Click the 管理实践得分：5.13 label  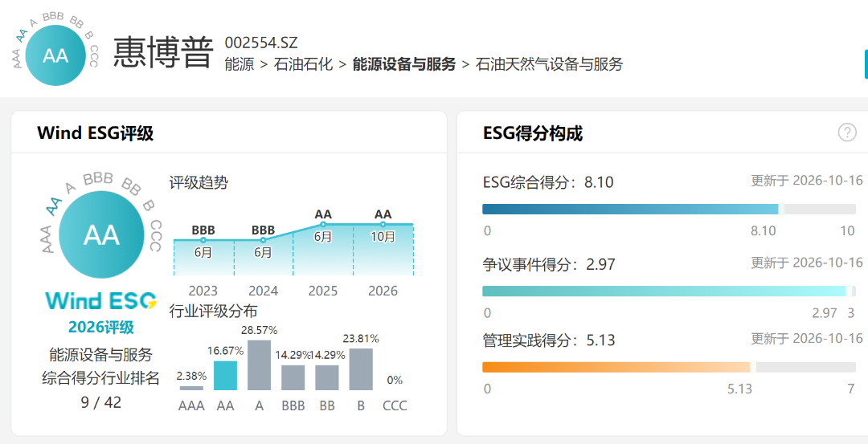click(x=549, y=340)
